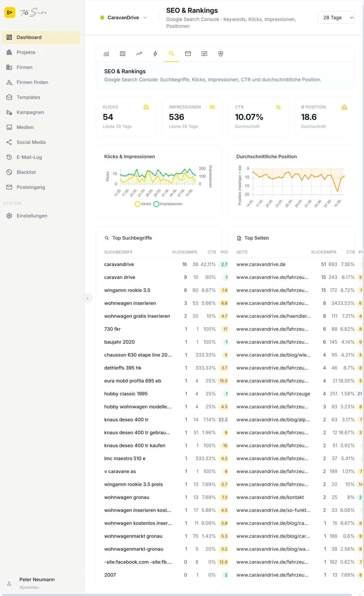Screen dimensions: 364x596
Task: Expand the CaravanDrive project selector
Action: click(x=123, y=18)
